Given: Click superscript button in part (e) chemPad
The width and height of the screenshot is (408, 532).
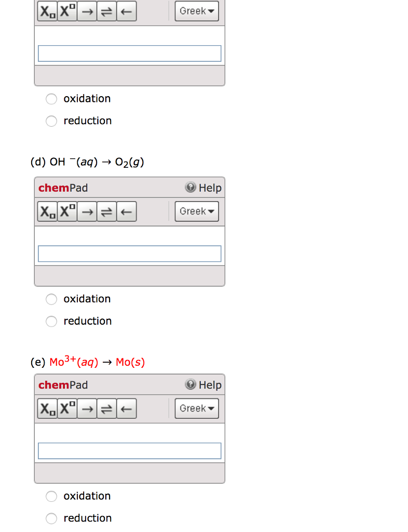Looking at the screenshot, I should 67,408.
